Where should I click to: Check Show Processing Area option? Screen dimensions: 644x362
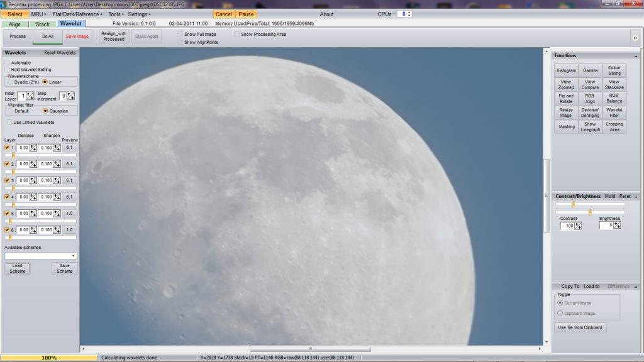point(236,35)
